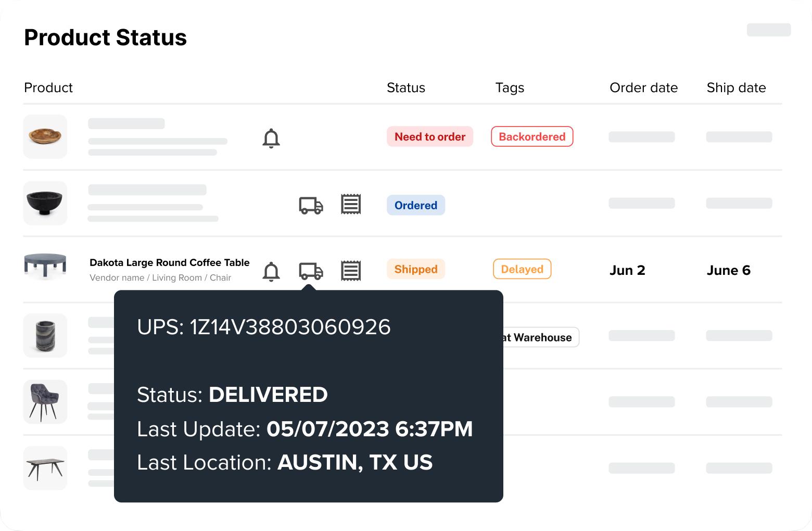This screenshot has width=812, height=531.
Task: Select the Need to order status badge
Action: tap(429, 137)
